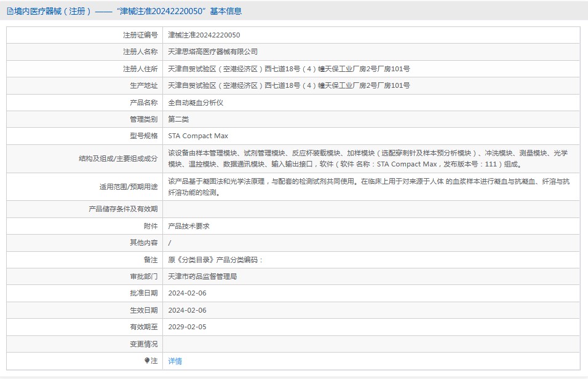This screenshot has height=379, width=588.
Task: Click the 变更情况 row label
Action: click(x=144, y=344)
